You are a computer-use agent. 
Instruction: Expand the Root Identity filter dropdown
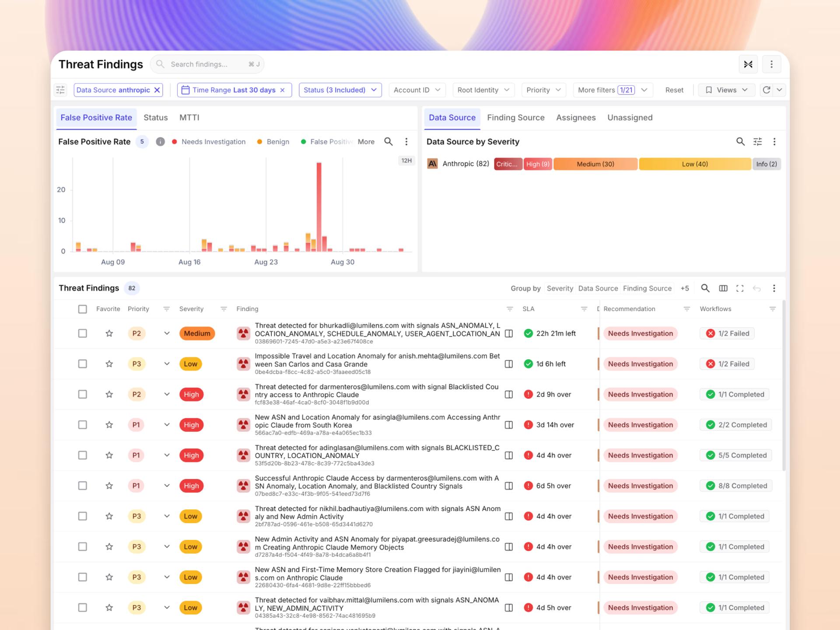click(x=483, y=90)
